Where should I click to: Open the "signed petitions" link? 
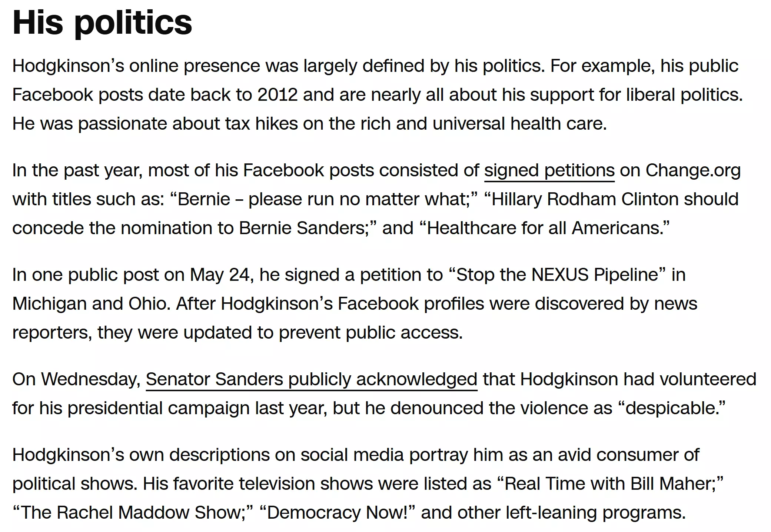549,171
